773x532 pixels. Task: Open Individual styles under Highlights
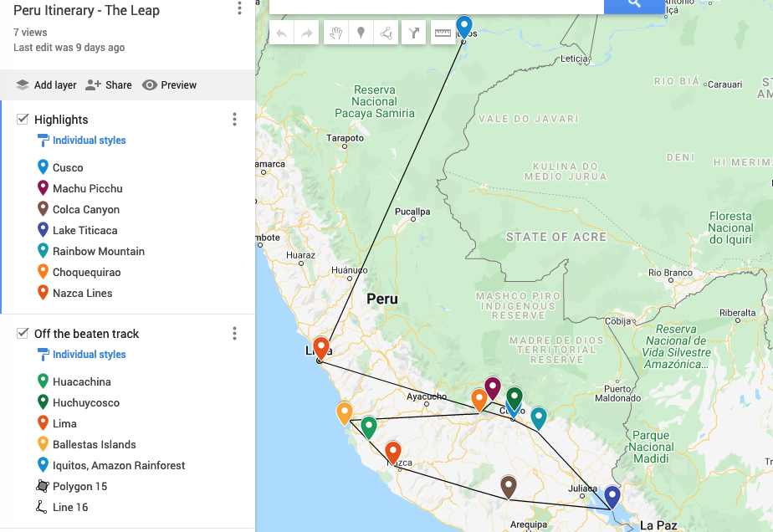coord(89,141)
